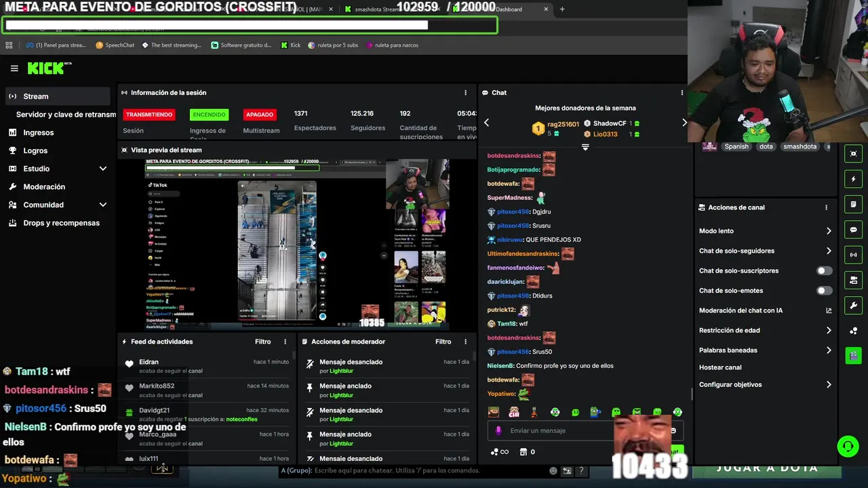Click the smashdota tag

[x=800, y=146]
